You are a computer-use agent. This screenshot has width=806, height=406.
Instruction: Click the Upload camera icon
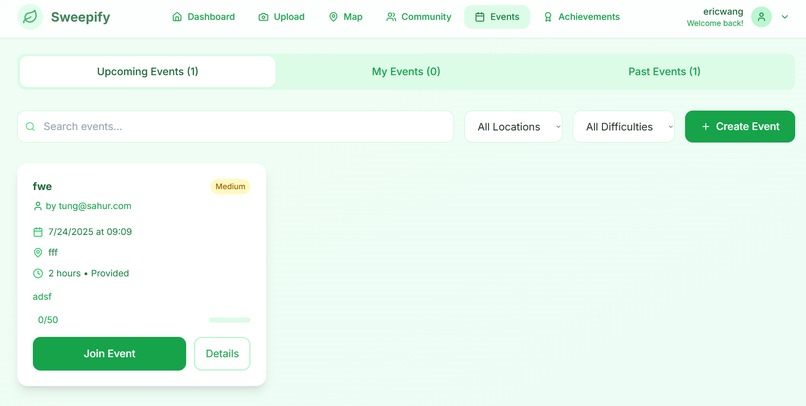tap(263, 17)
